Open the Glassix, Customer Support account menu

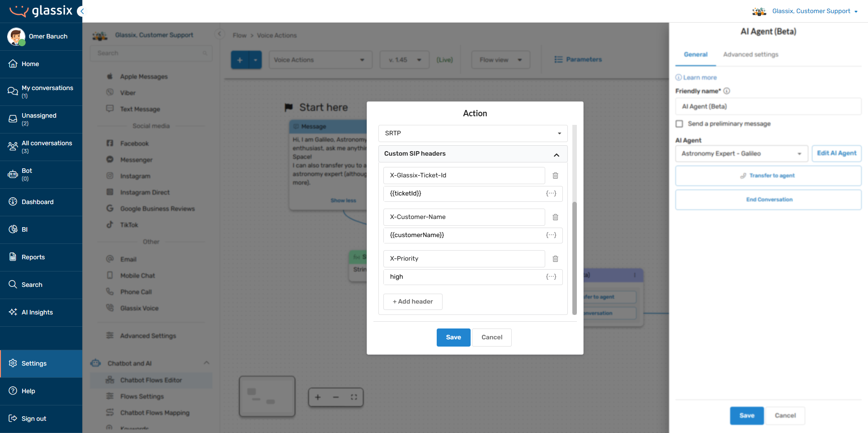click(805, 11)
